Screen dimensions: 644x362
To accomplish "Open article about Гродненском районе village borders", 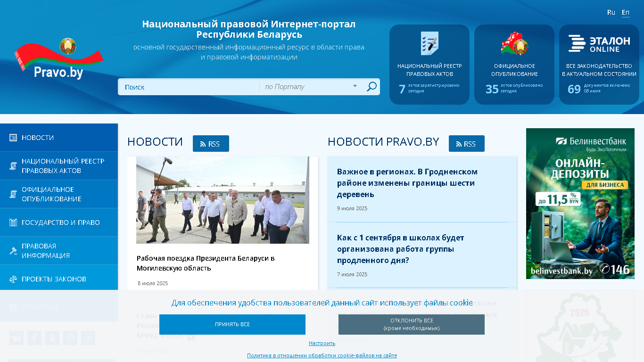I will [407, 183].
